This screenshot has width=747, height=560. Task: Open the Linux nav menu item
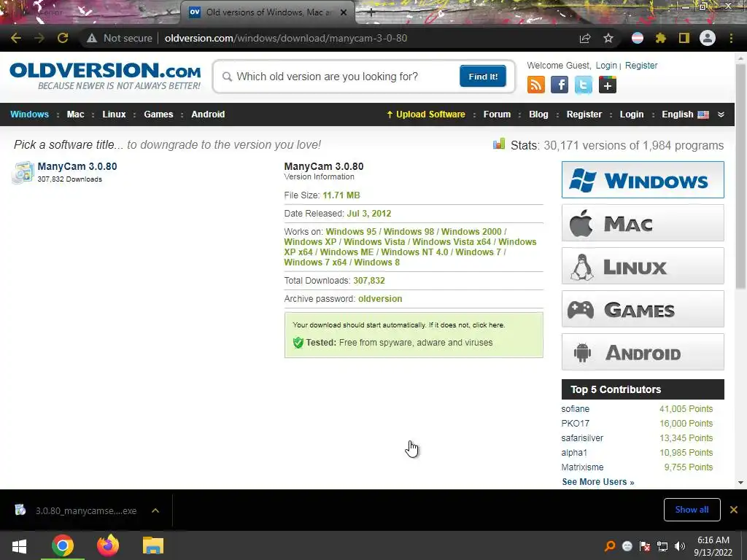click(x=114, y=114)
